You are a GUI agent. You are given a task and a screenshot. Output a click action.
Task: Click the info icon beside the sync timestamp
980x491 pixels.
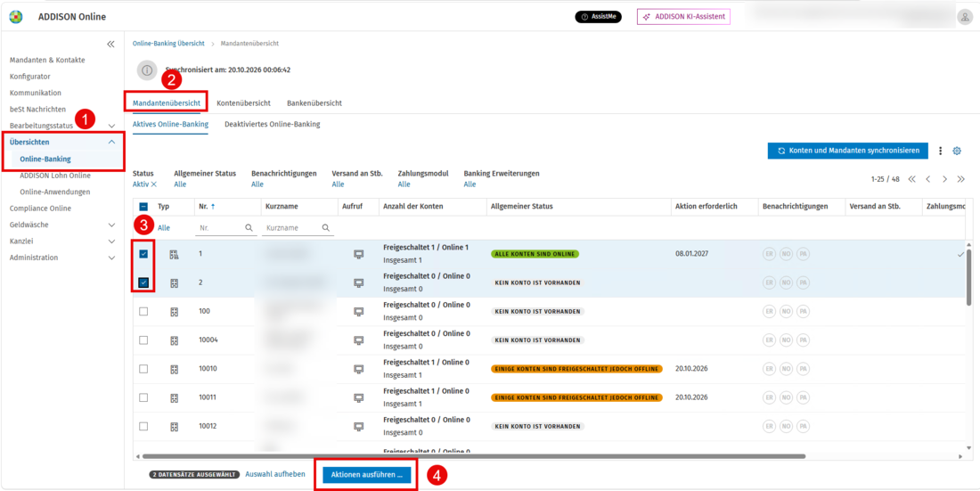click(x=147, y=70)
